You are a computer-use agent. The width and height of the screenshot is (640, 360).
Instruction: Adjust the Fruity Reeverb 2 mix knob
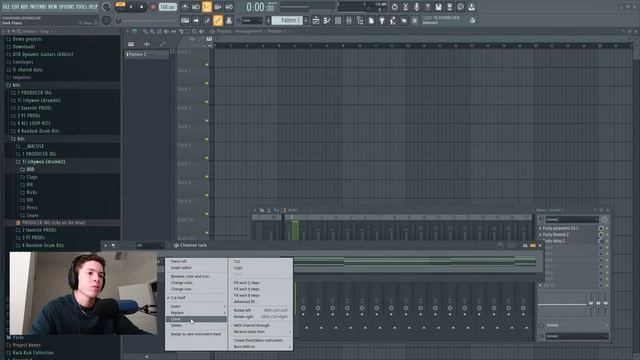pos(600,235)
